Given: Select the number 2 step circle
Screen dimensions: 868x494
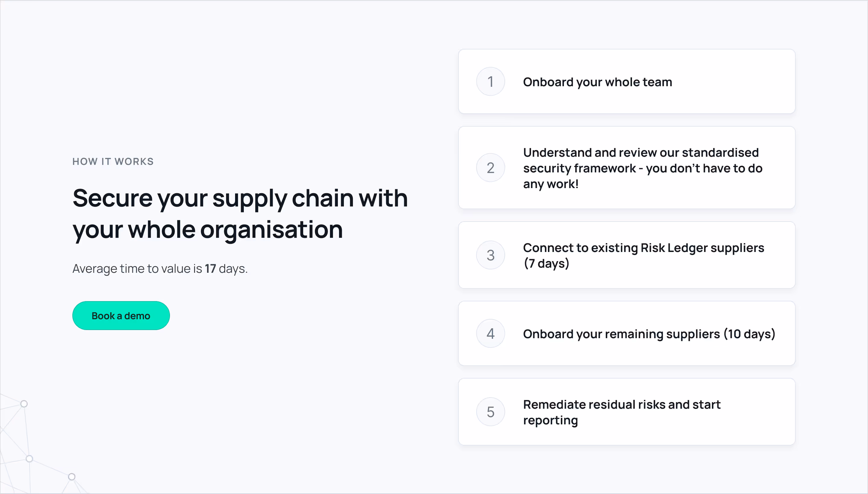Looking at the screenshot, I should [490, 168].
